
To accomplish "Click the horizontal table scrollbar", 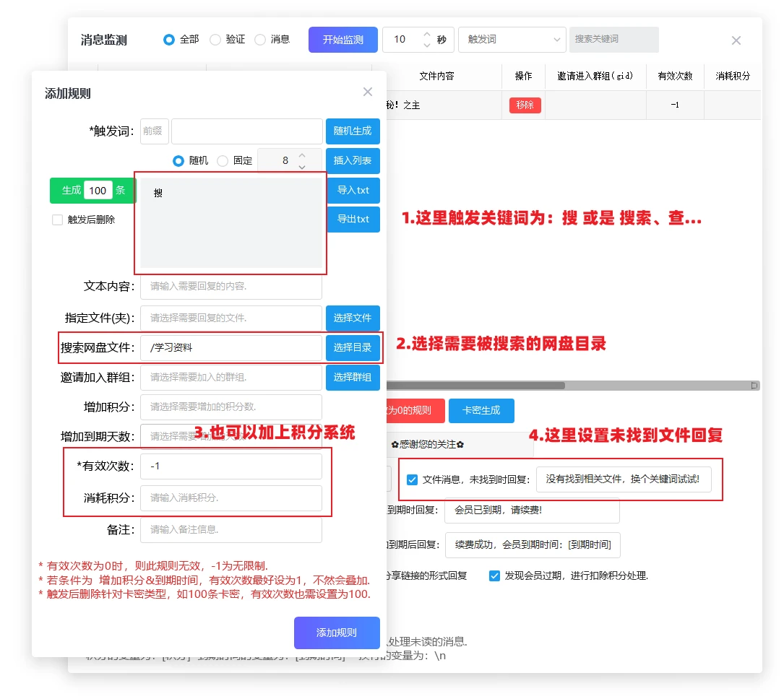I will [x=477, y=386].
